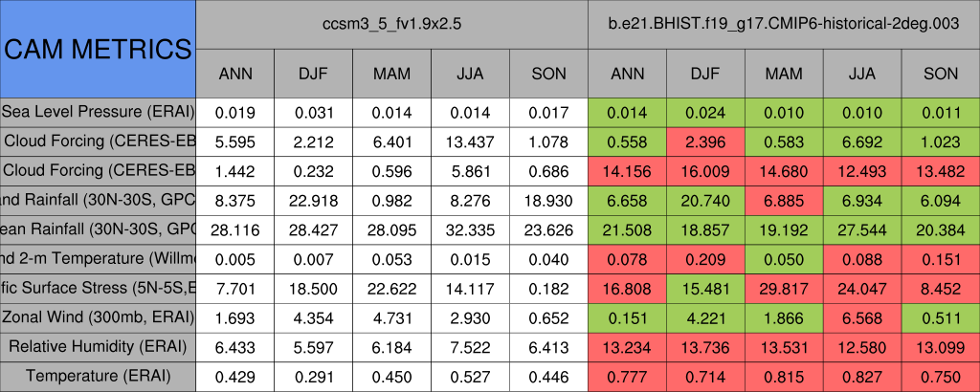Open the Relative Humidity (ERAI) row
980x392 pixels.
coord(98,346)
